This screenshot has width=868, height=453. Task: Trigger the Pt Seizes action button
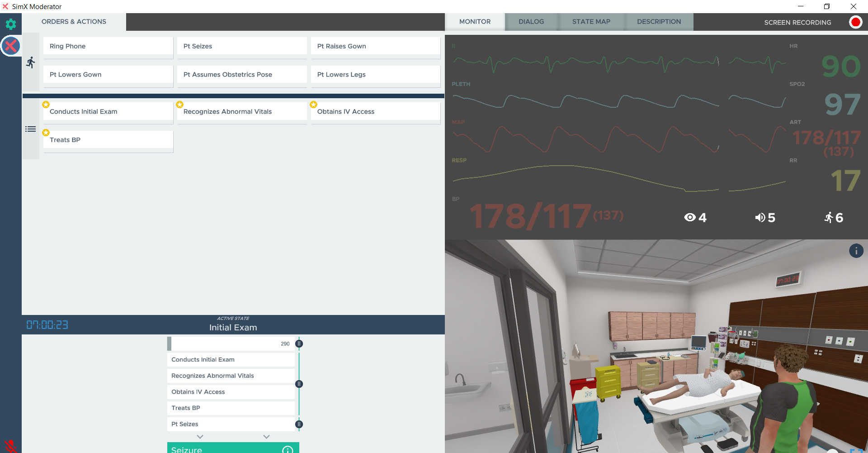pyautogui.click(x=242, y=46)
